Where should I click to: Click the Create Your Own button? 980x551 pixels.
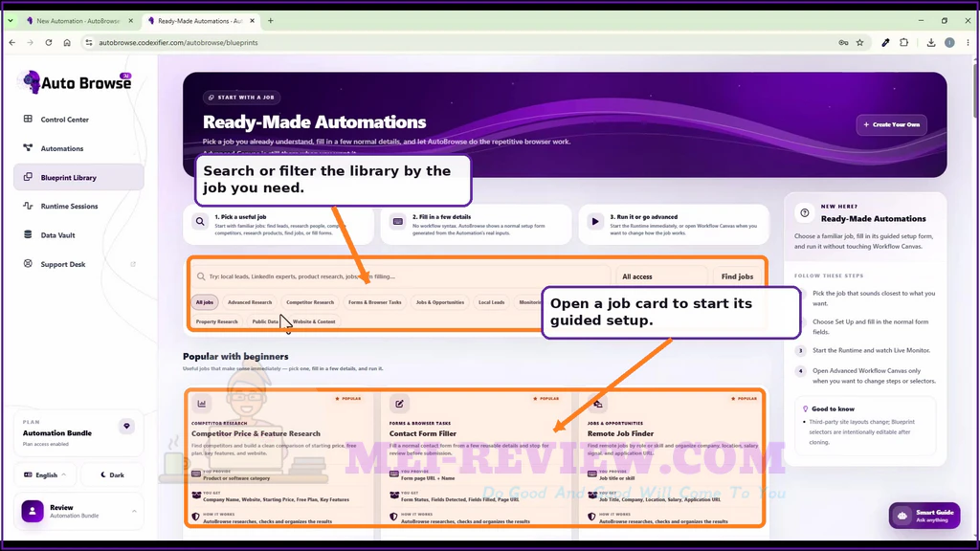[892, 124]
